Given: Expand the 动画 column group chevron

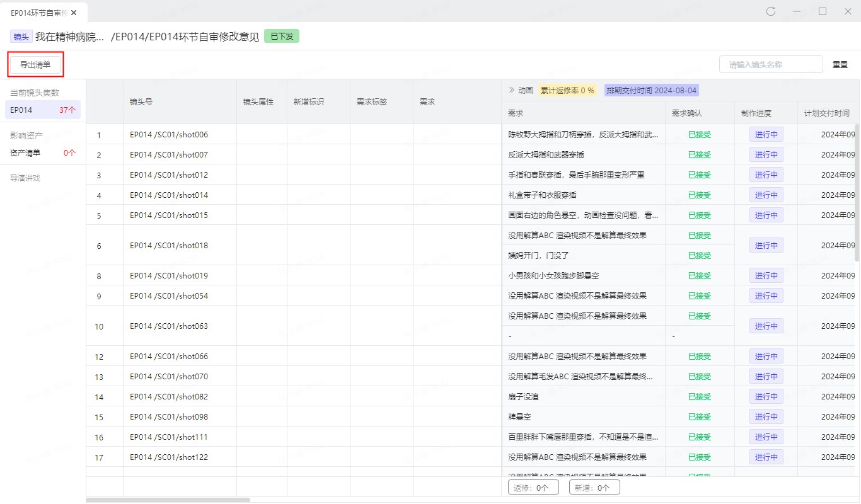Looking at the screenshot, I should (x=511, y=90).
